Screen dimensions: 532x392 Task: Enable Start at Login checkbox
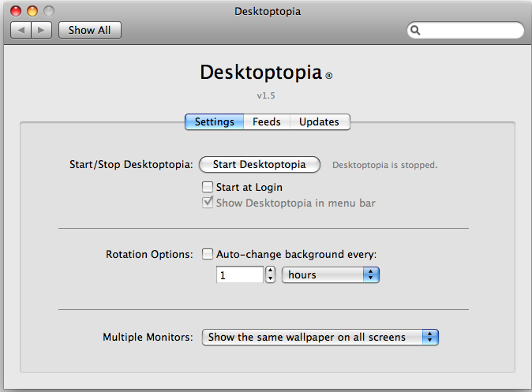click(208, 187)
